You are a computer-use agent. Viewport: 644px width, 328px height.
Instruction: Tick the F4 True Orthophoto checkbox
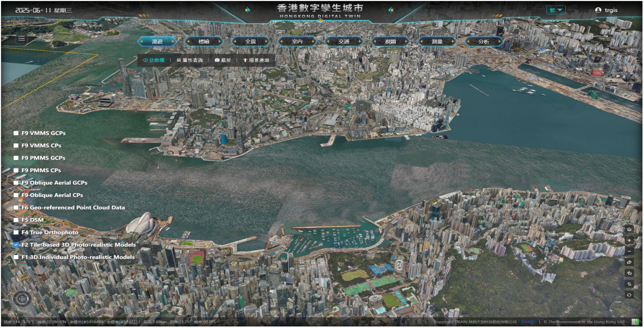(x=16, y=233)
